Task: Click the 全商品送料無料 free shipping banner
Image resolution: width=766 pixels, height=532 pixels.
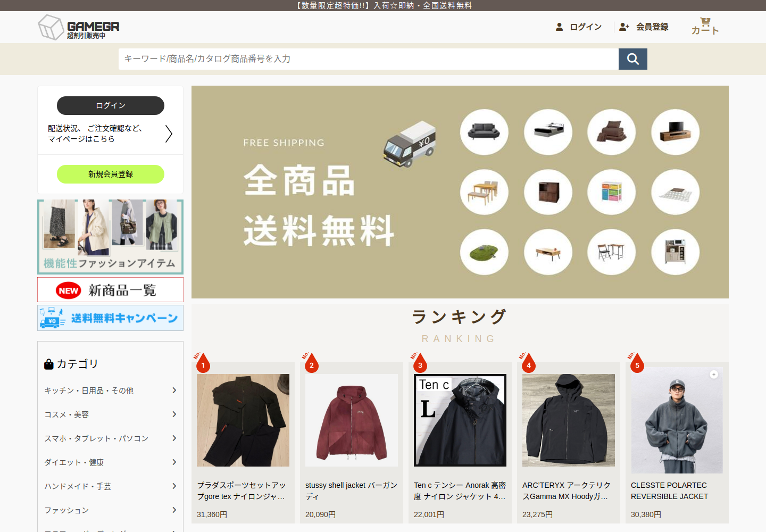Action: (460, 192)
